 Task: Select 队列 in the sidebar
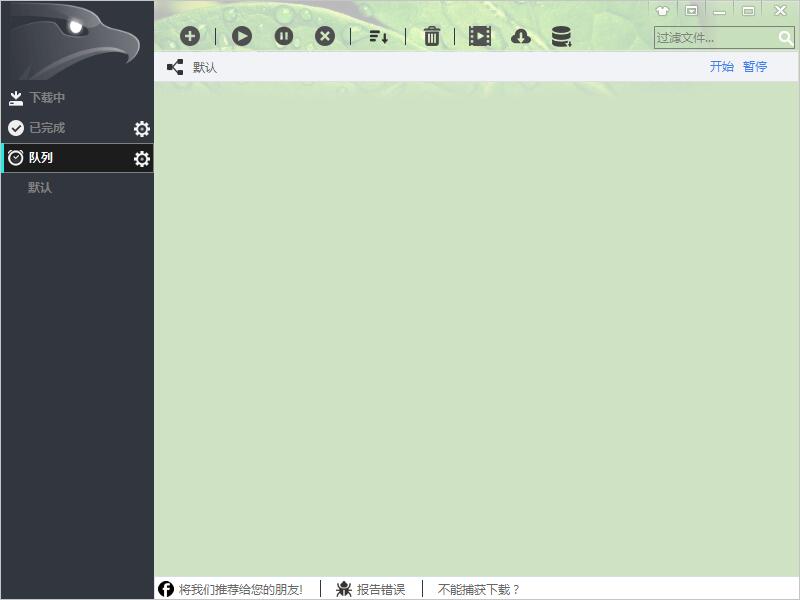(x=78, y=158)
